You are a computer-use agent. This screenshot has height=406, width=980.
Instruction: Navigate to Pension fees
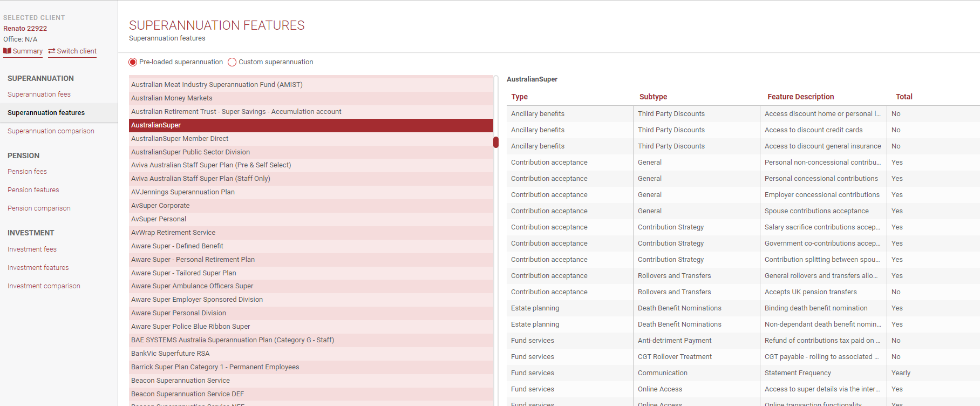[27, 172]
